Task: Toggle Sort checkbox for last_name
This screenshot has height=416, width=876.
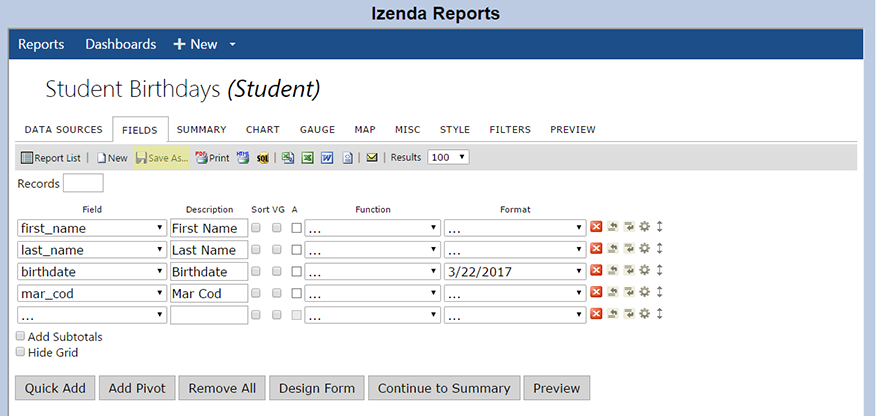Action: tap(256, 250)
